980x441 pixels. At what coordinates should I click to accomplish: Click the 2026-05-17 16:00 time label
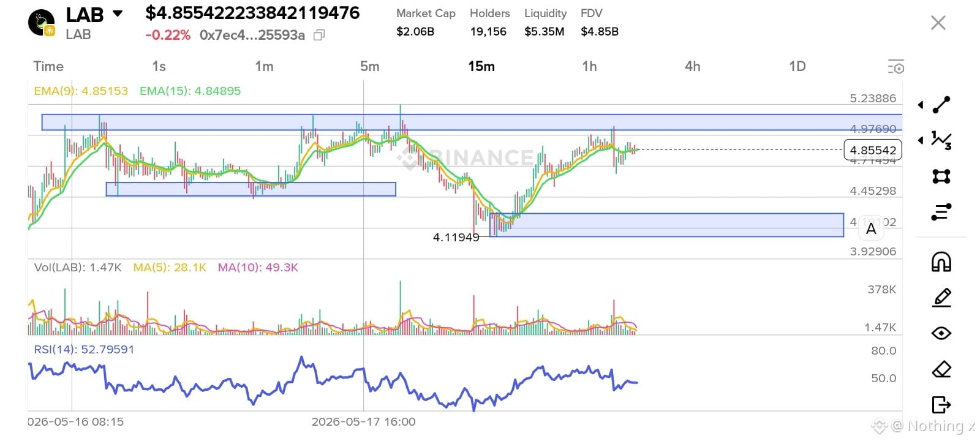coord(364,421)
